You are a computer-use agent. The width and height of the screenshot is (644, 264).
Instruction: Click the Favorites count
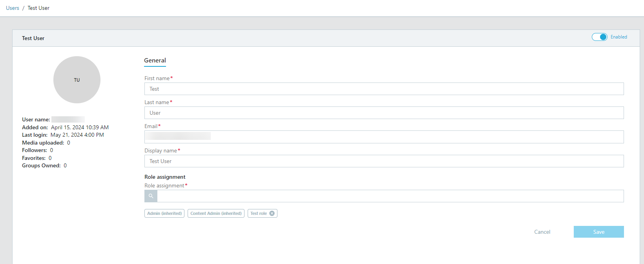tap(50, 158)
